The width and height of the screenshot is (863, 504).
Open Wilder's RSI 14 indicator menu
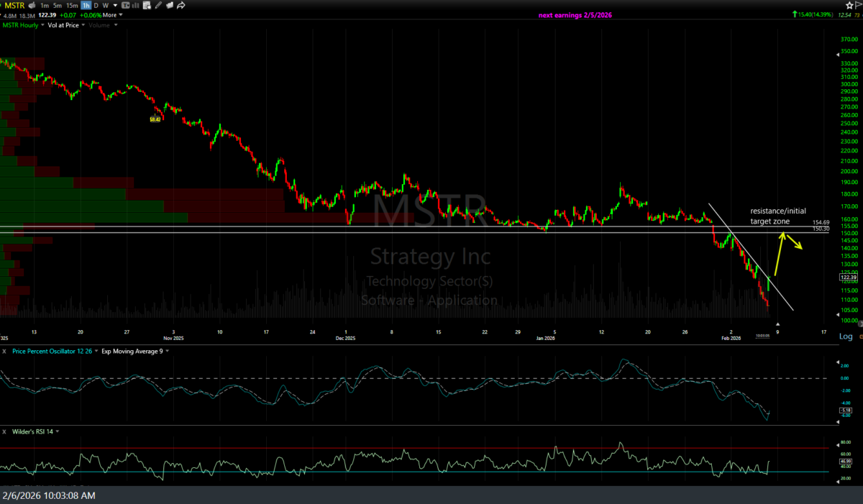pyautogui.click(x=57, y=431)
